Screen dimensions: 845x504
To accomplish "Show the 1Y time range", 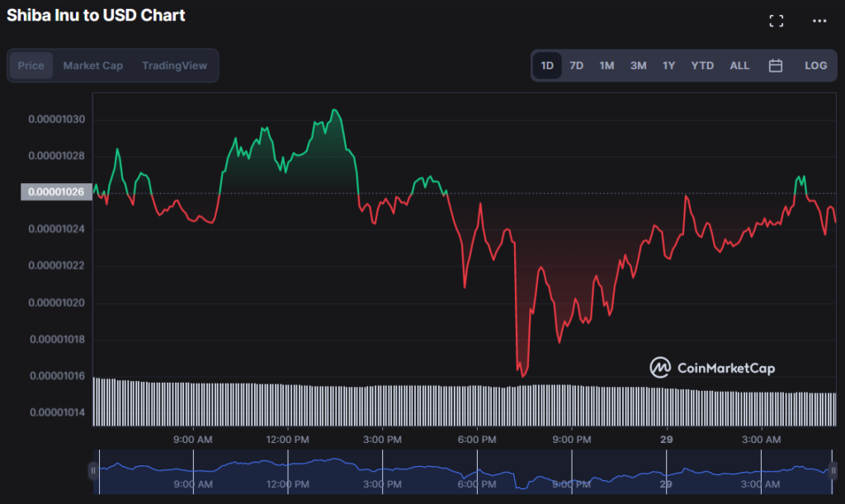I will 668,66.
